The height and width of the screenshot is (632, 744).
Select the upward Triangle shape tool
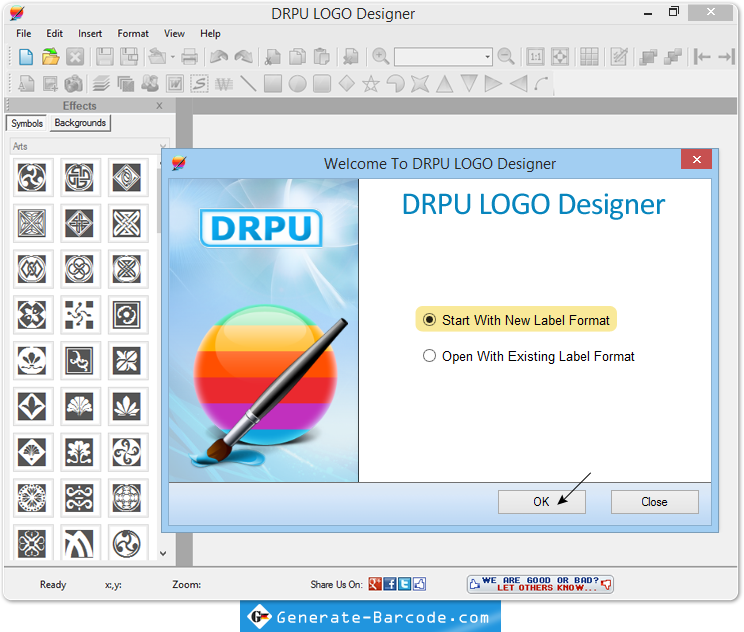445,84
